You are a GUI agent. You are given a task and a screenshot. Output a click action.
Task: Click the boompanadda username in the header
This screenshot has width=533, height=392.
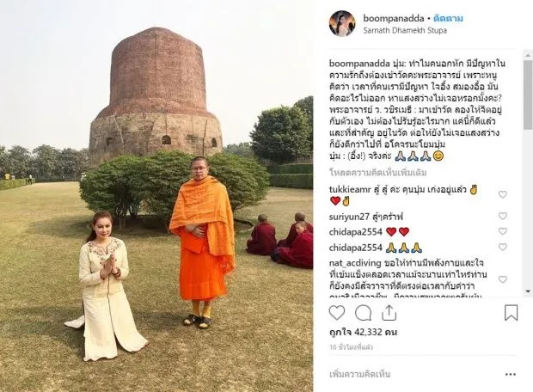[x=393, y=18]
